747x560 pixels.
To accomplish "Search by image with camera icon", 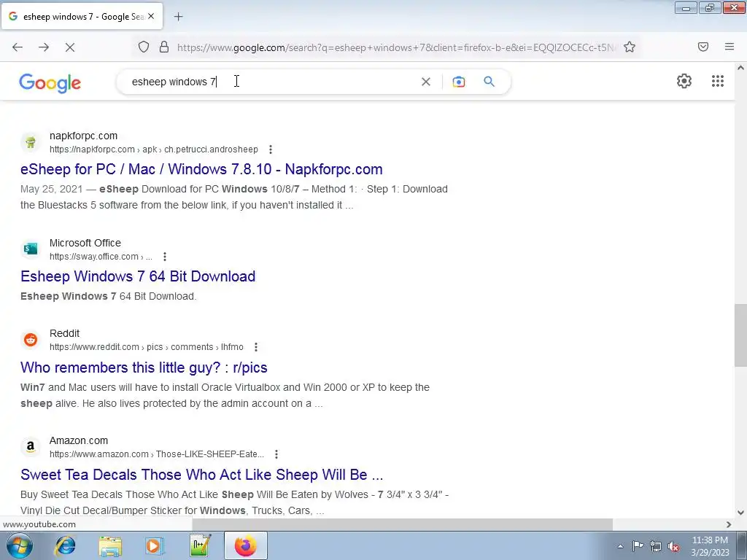I will (x=458, y=82).
